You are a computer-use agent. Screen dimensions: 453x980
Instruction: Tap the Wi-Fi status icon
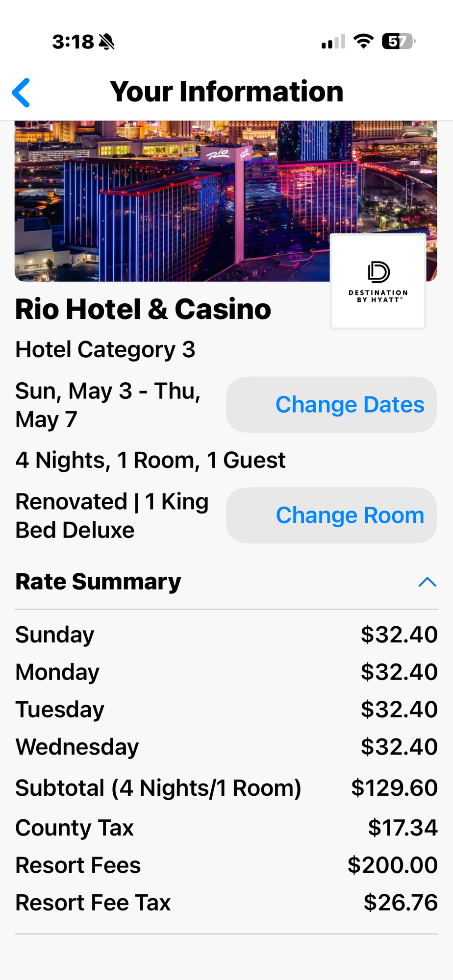click(364, 42)
